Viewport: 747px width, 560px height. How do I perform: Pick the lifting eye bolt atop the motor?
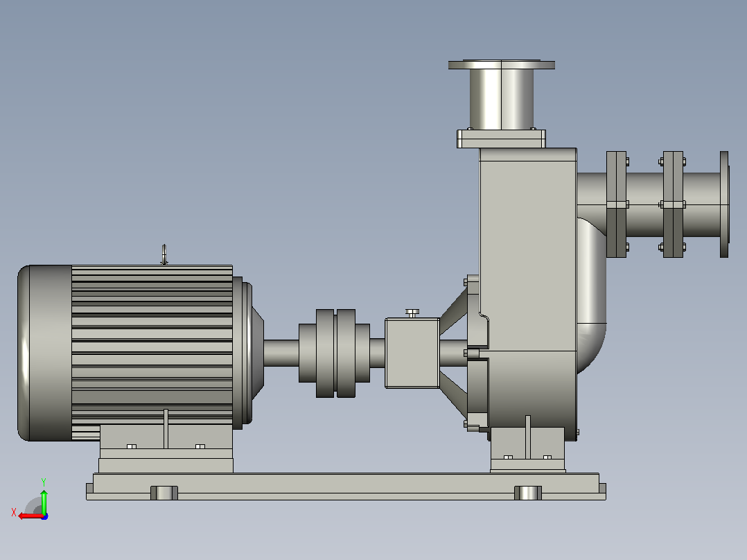click(164, 254)
